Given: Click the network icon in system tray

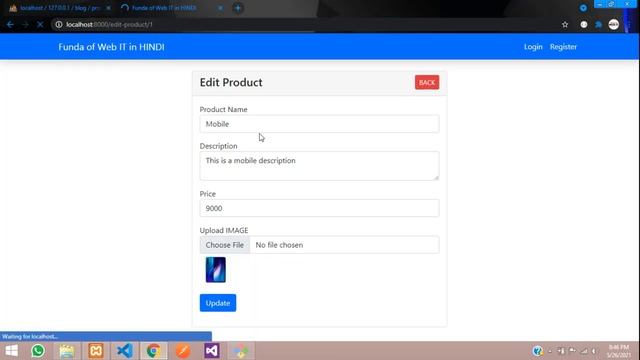Looking at the screenshot, I should 584,351.
